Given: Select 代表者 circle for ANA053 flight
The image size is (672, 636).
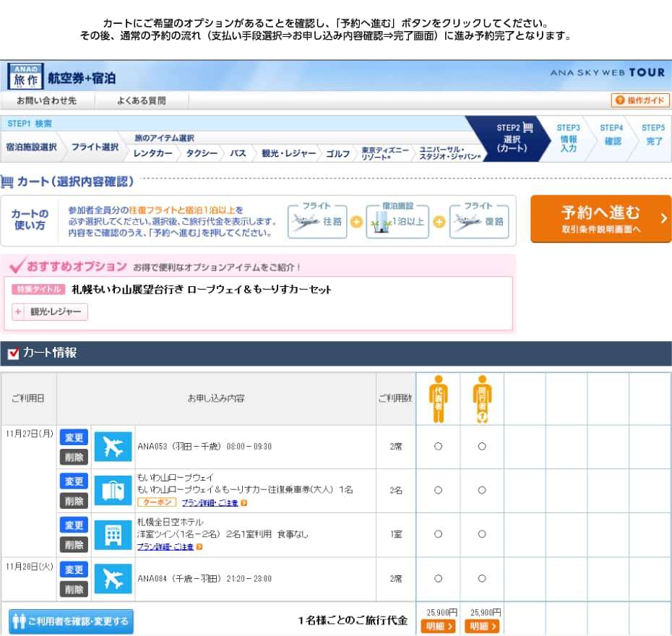Looking at the screenshot, I should click(438, 447).
